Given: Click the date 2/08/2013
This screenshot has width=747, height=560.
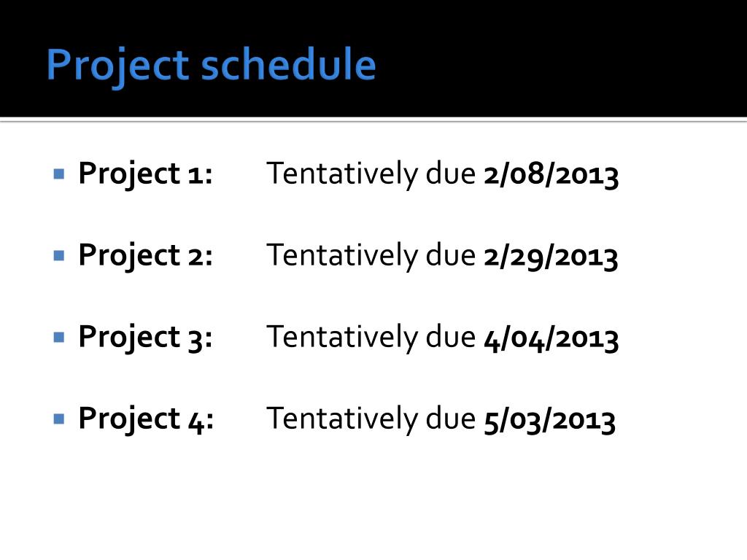Looking at the screenshot, I should [551, 175].
